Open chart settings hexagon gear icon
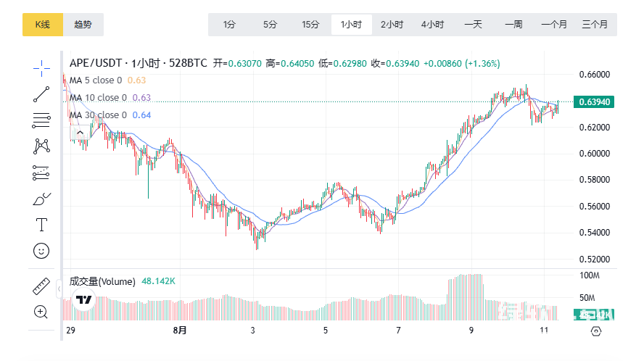 (x=596, y=331)
